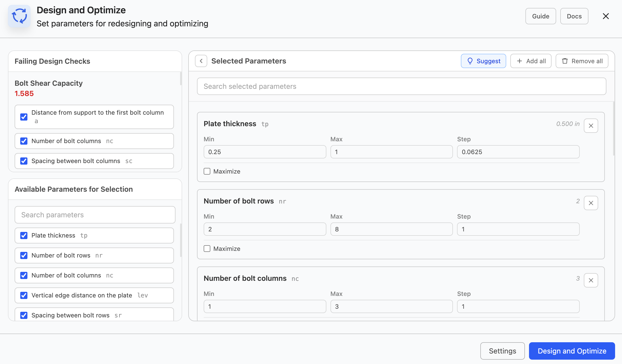Click the Plate thickness card title

[230, 124]
